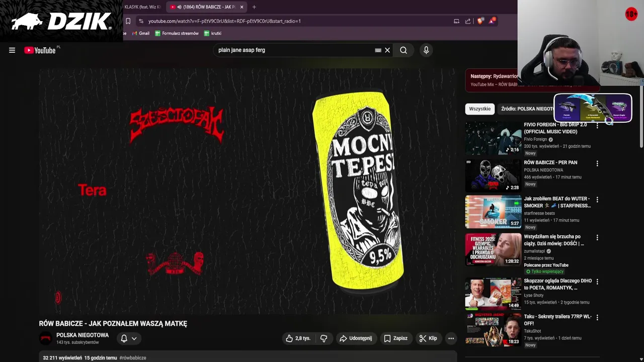Open the POLSKA NIEGOTOWA channel name link
The image size is (644, 362).
point(83,335)
